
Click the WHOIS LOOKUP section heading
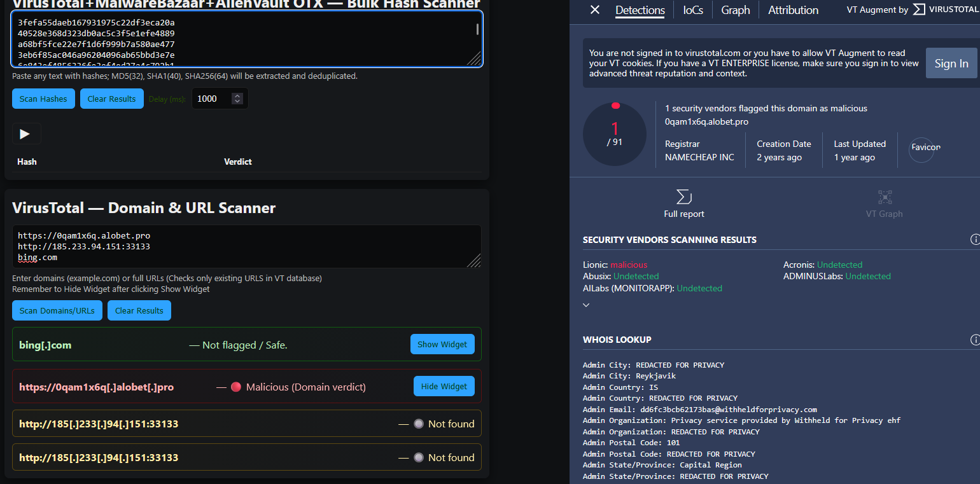tap(617, 340)
